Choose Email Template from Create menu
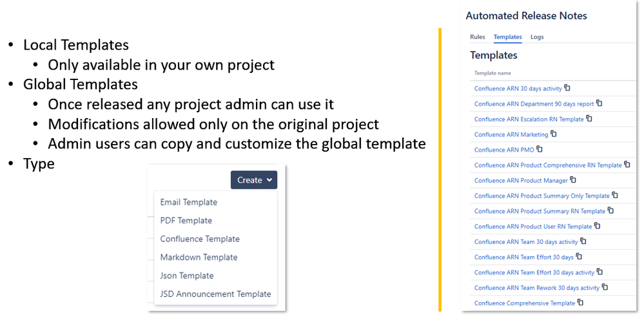The width and height of the screenshot is (644, 315). 188,202
